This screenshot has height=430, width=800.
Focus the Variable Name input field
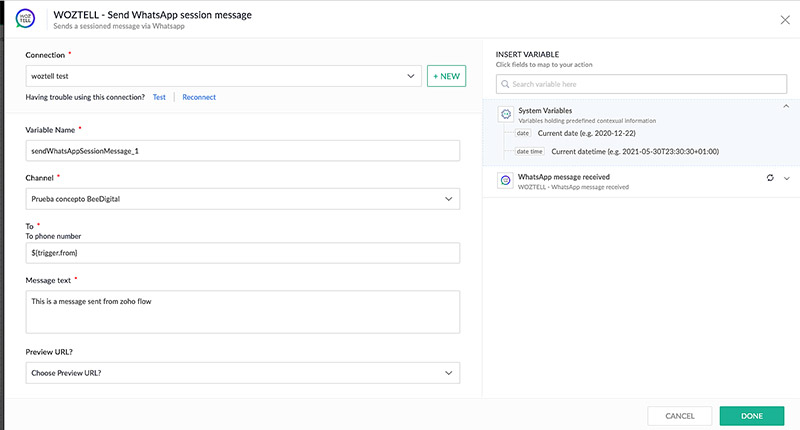[x=243, y=151]
